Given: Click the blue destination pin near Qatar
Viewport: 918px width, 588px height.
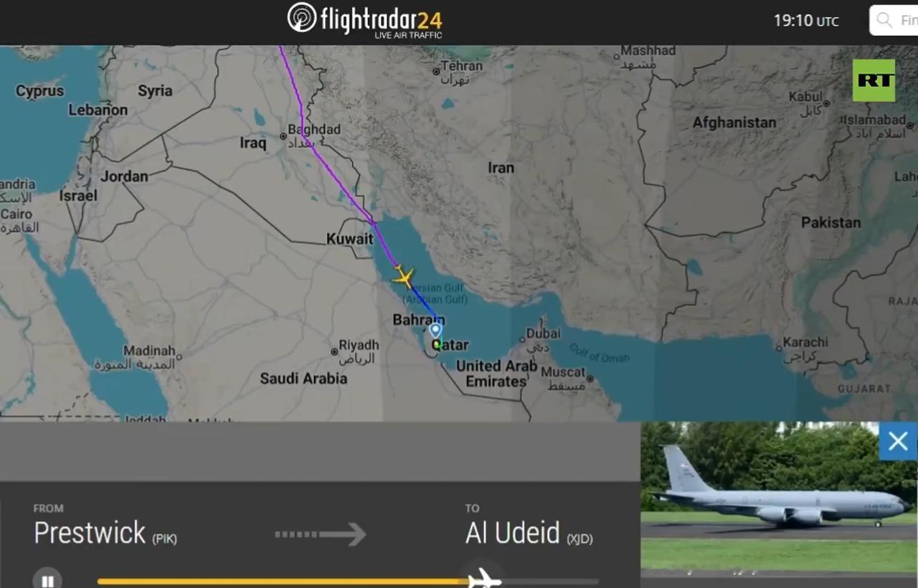Looking at the screenshot, I should click(435, 331).
